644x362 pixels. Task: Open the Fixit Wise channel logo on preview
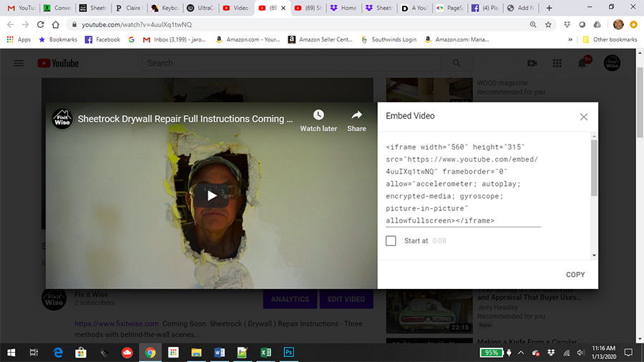62,119
